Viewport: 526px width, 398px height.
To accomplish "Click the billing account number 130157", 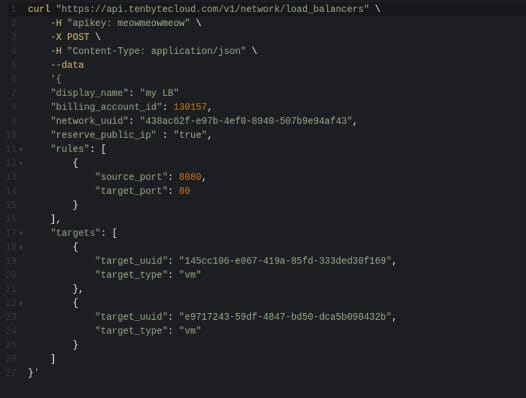I will point(190,107).
